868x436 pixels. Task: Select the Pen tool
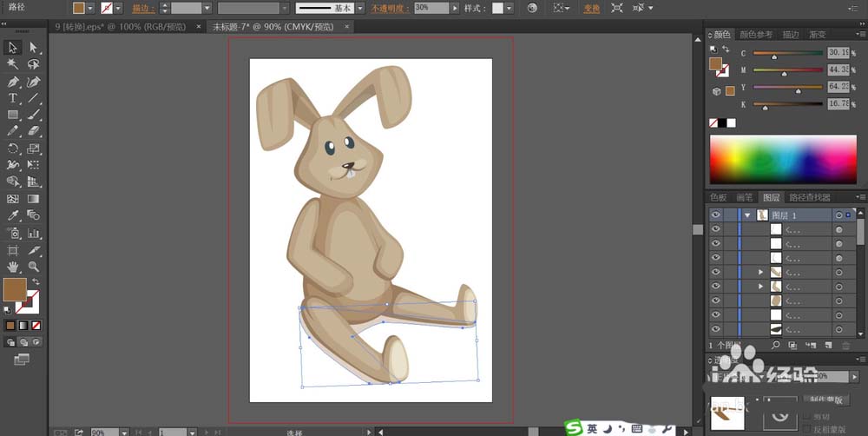13,81
